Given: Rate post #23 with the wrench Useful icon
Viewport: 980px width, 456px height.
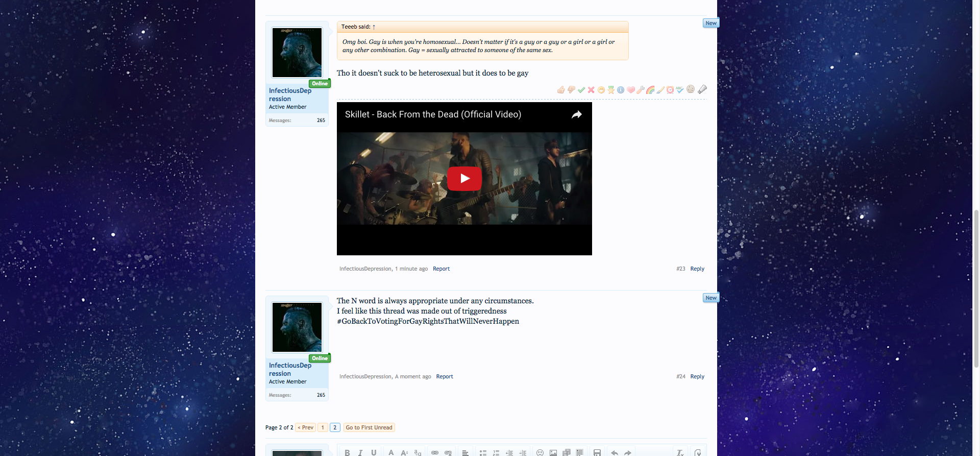Looking at the screenshot, I should coord(641,90).
